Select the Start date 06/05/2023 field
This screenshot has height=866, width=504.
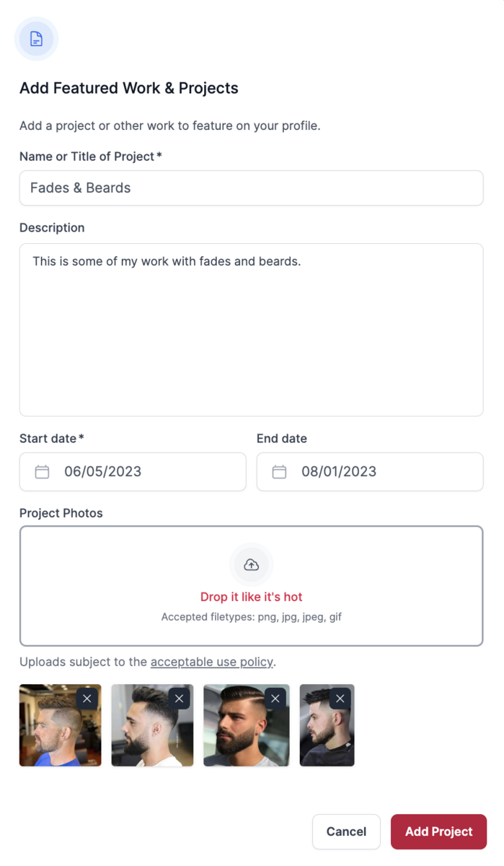click(x=133, y=472)
